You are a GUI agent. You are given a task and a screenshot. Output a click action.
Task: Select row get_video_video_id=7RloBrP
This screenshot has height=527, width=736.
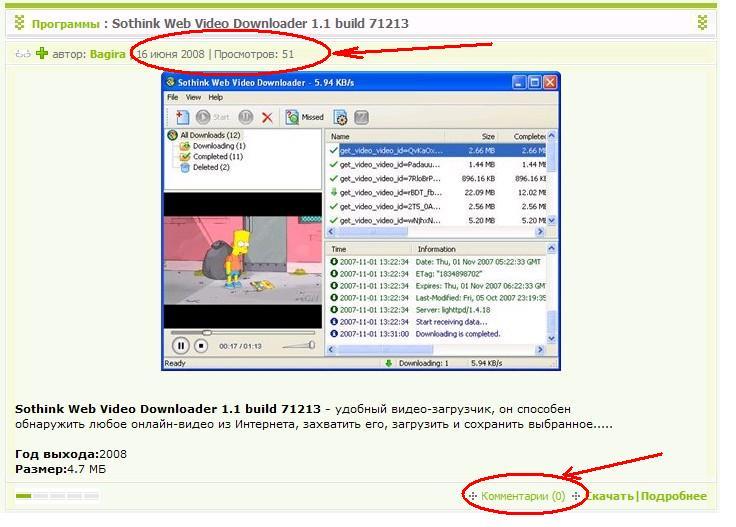click(437, 178)
